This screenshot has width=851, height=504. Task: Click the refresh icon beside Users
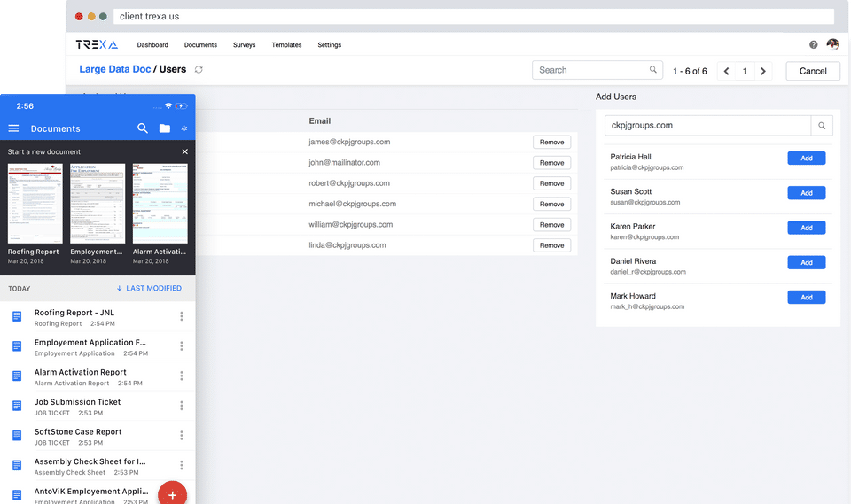tap(199, 69)
